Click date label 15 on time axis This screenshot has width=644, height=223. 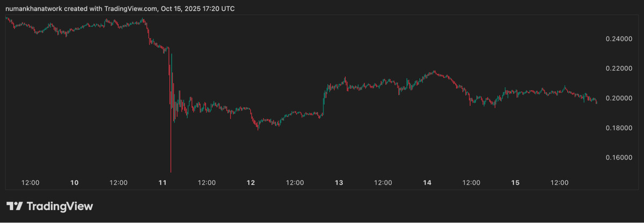[x=515, y=183]
